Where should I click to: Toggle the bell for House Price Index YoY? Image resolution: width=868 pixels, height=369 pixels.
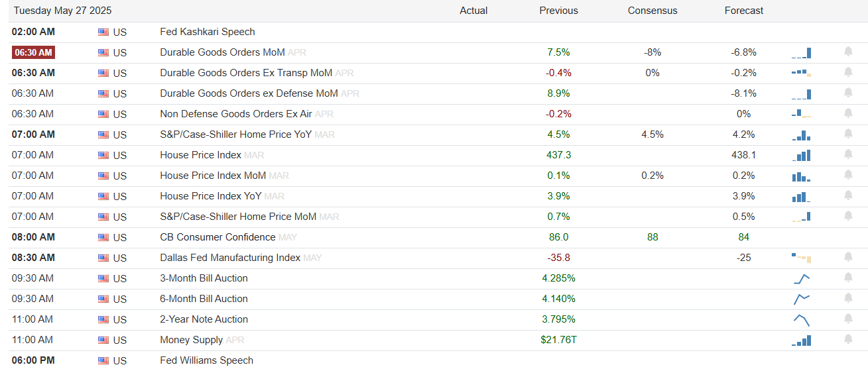click(847, 195)
